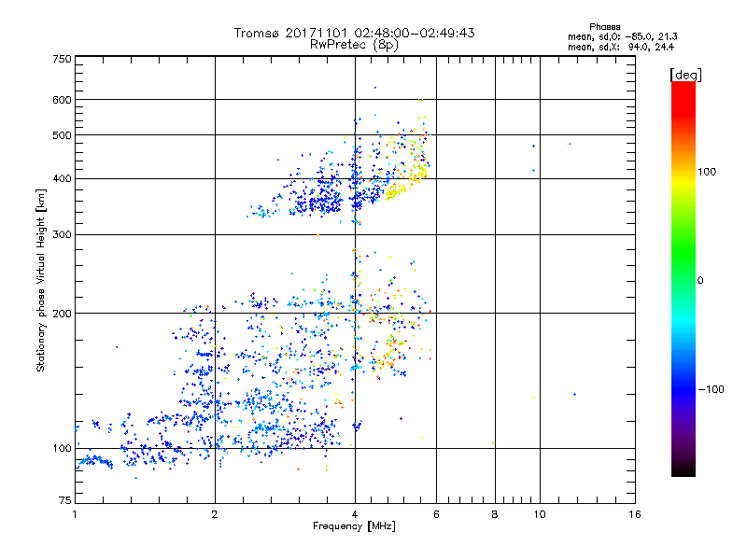Click the 'Stationary phase Virtual Height [km]' axis label
This screenshot has width=747, height=560.
[x=41, y=281]
